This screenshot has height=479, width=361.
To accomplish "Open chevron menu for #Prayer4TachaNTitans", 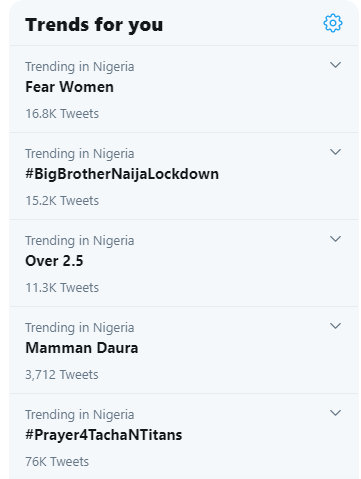I will pos(335,413).
